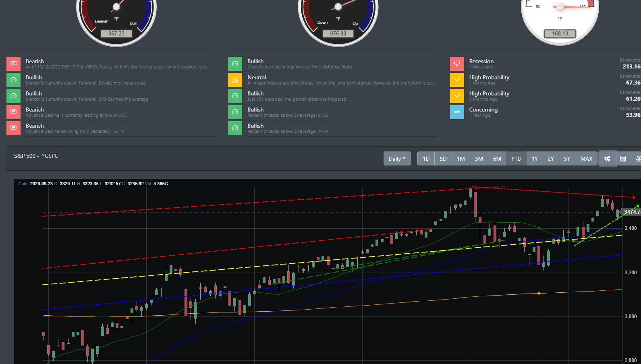Select the MAX time range
The width and height of the screenshot is (641, 364).
coord(586,159)
